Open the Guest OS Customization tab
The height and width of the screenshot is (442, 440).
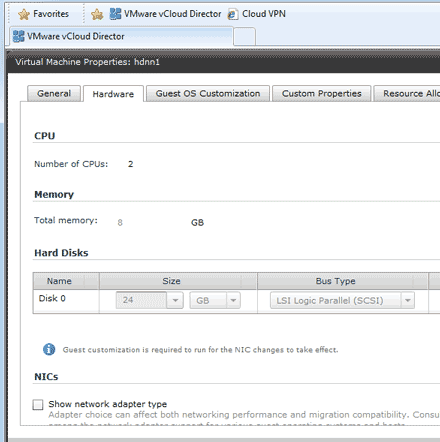(x=208, y=94)
